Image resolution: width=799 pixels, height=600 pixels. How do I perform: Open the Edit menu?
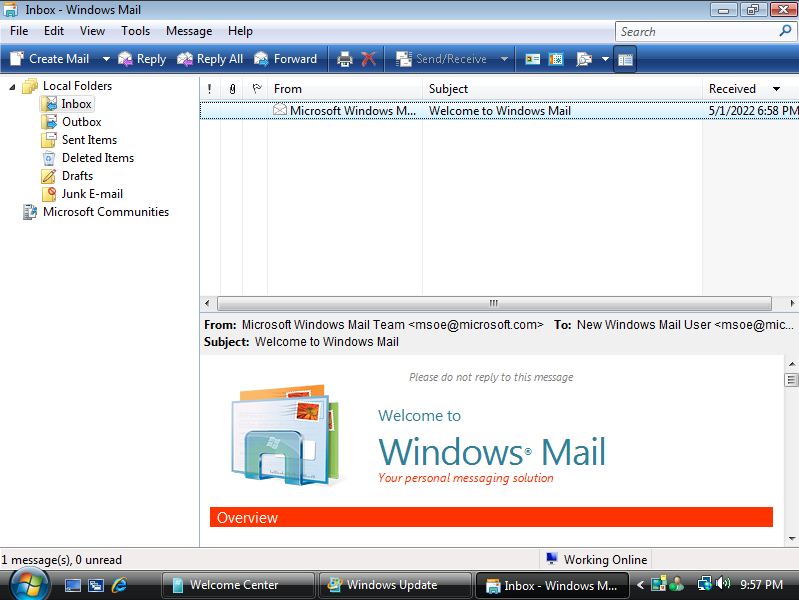tap(54, 31)
